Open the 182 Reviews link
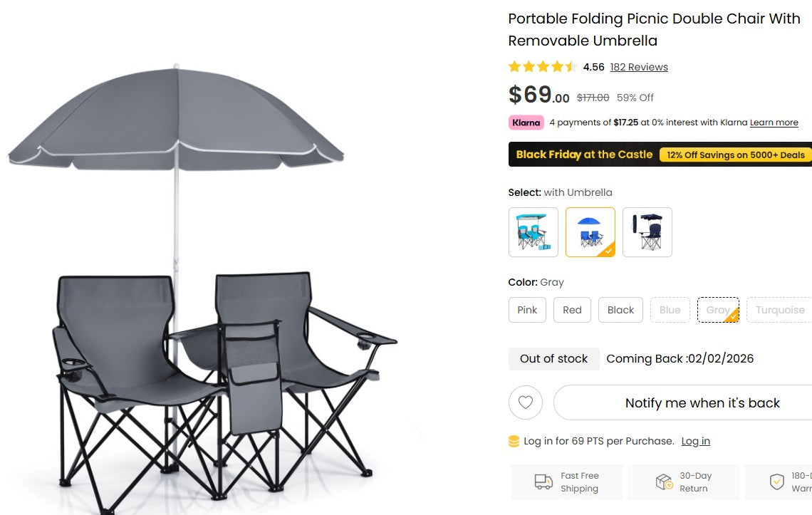Image resolution: width=812 pixels, height=515 pixels. point(639,66)
